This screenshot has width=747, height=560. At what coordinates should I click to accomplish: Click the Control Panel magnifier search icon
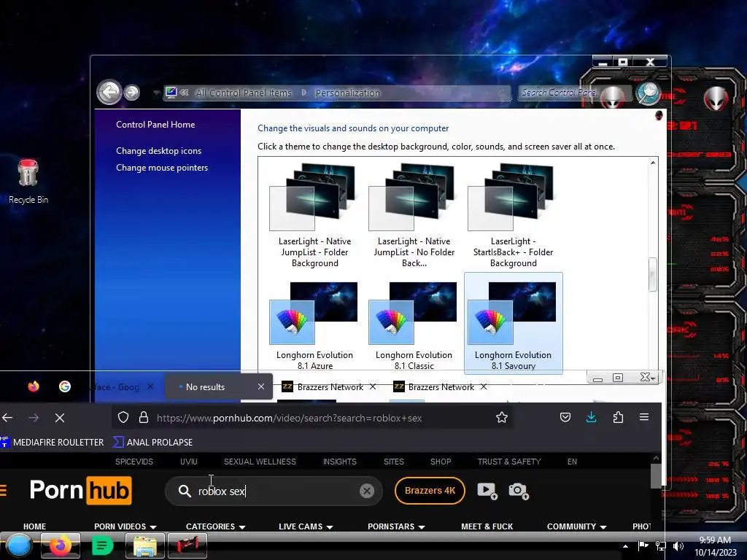[648, 93]
